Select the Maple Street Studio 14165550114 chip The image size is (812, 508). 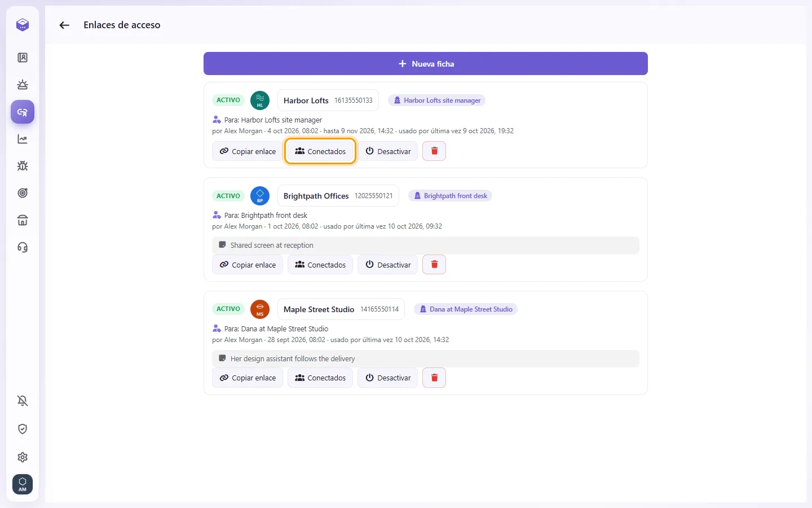(x=341, y=309)
